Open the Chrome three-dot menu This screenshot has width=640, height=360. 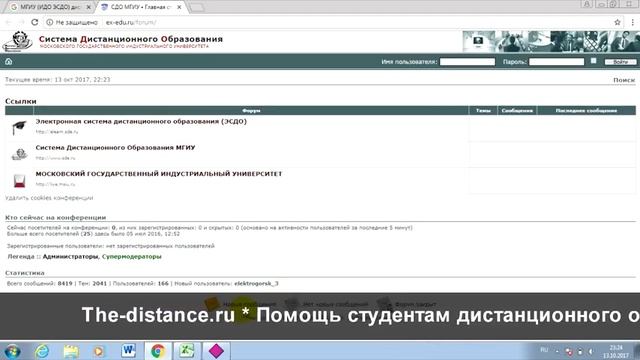633,22
